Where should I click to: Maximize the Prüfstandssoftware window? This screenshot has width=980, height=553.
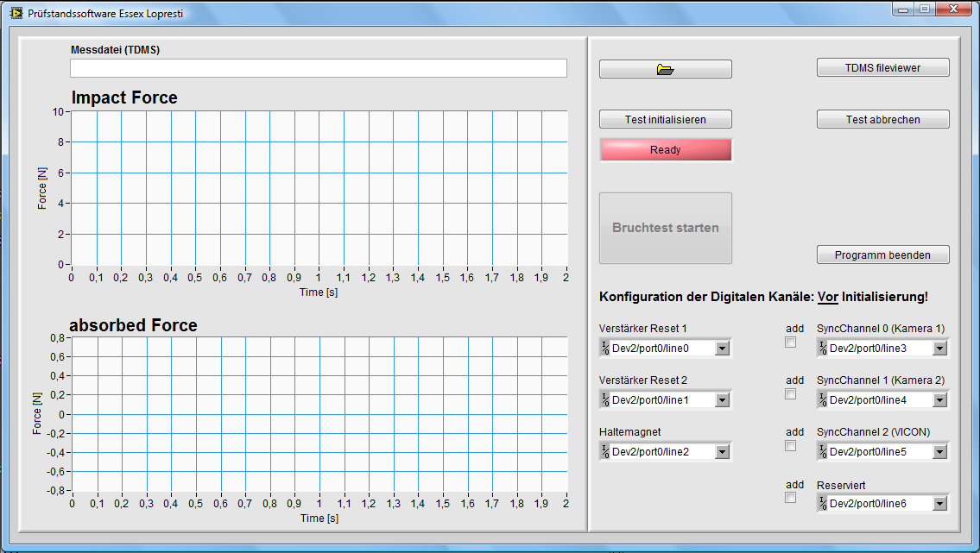click(x=925, y=9)
